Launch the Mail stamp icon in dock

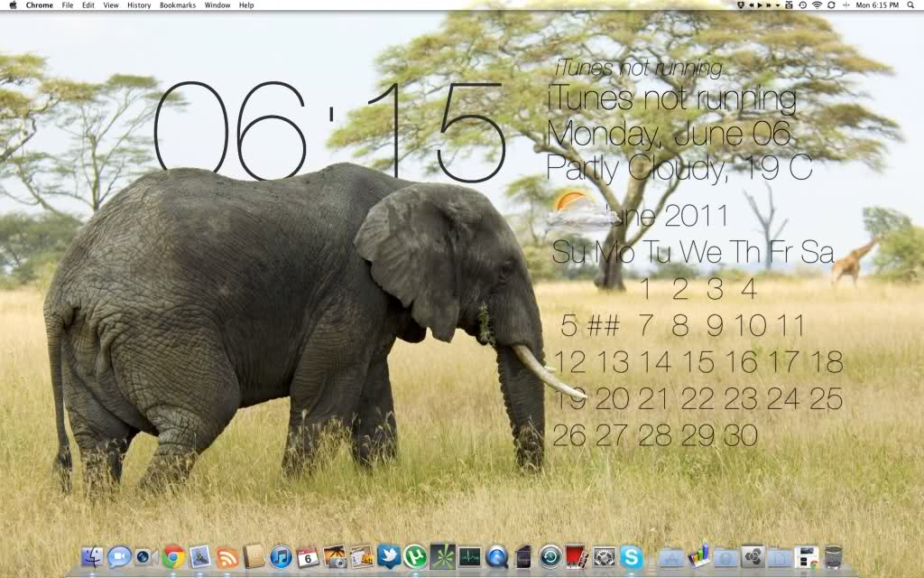200,556
